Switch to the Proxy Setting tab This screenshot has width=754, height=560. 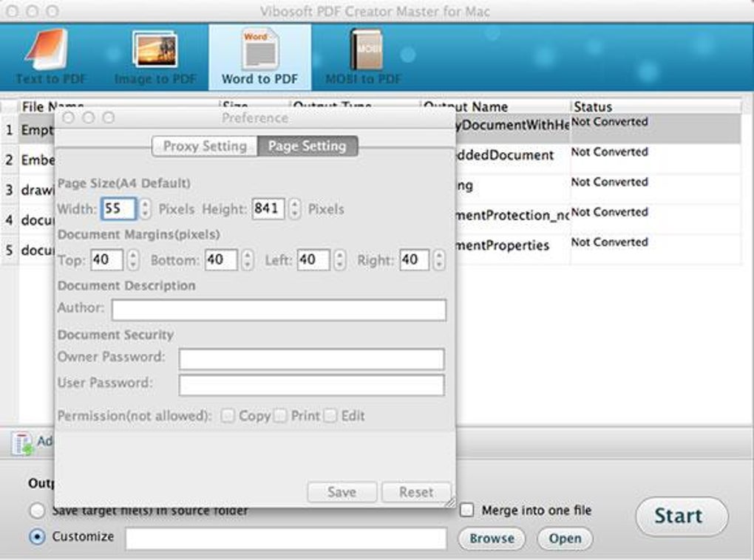205,146
